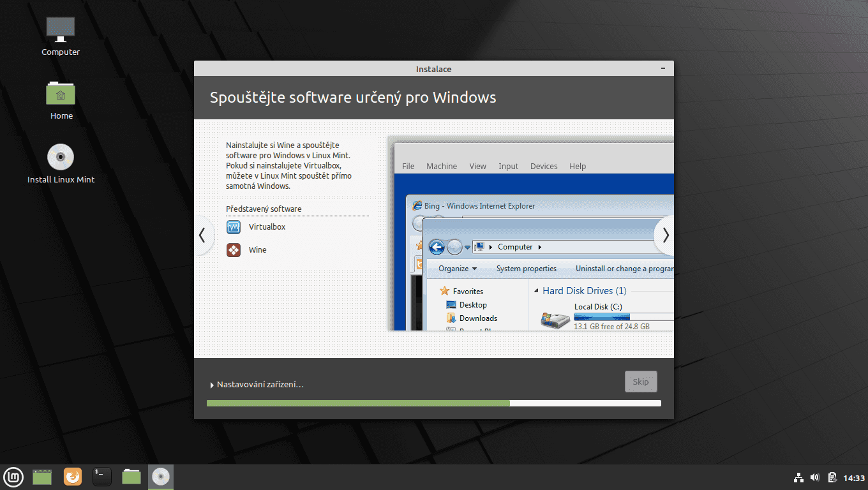Select the Virtualbox icon in featured software
Viewport: 868px width, 490px height.
click(x=234, y=226)
